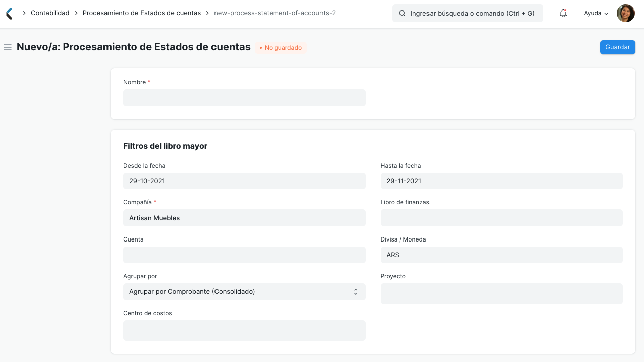
Task: Click the user avatar picture
Action: 625,13
